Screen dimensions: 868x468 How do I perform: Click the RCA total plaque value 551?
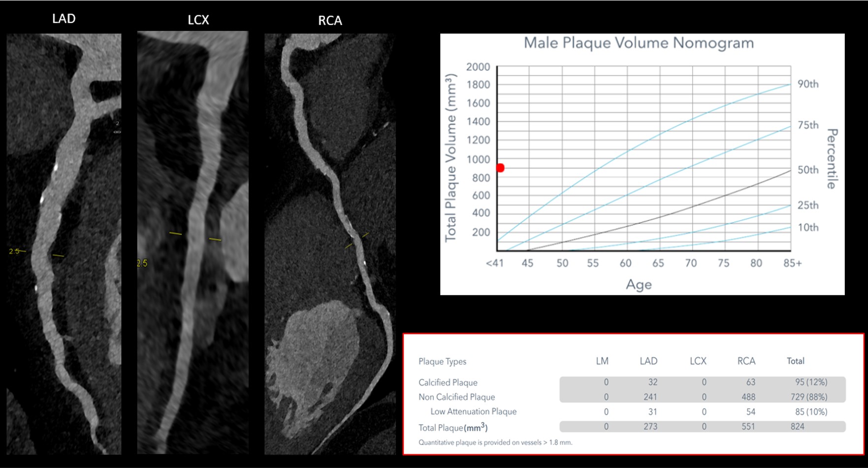(748, 427)
